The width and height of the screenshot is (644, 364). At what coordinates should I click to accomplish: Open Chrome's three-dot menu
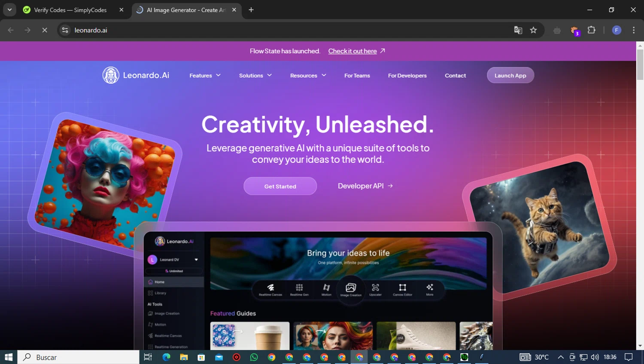point(634,30)
